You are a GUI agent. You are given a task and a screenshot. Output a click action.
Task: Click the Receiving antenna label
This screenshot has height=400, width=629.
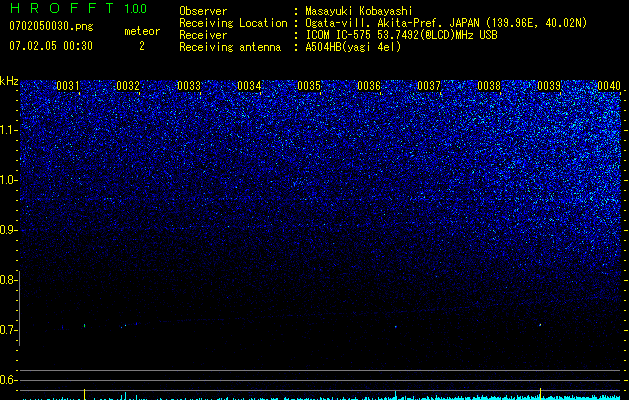230,47
